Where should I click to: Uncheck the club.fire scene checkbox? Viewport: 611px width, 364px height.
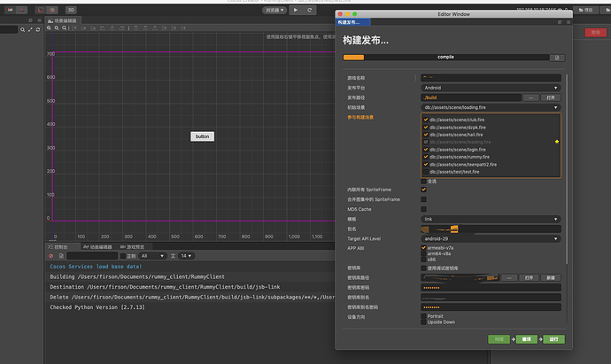click(426, 119)
